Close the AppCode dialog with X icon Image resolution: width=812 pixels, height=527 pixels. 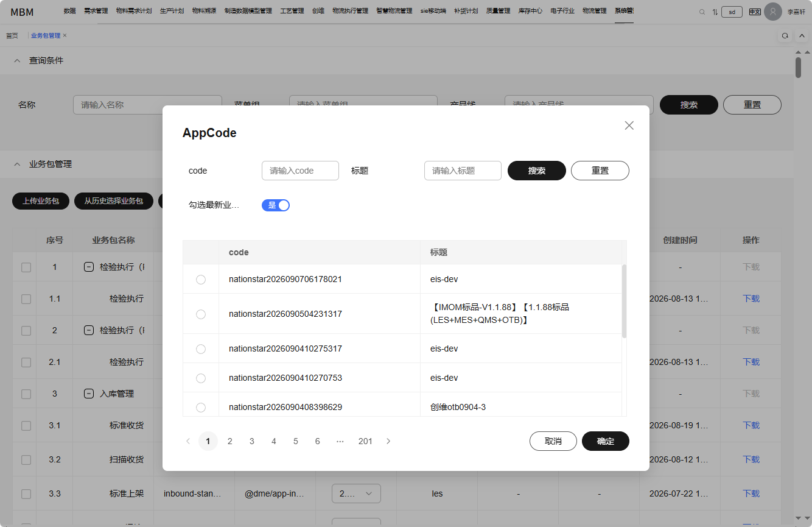[x=629, y=126]
